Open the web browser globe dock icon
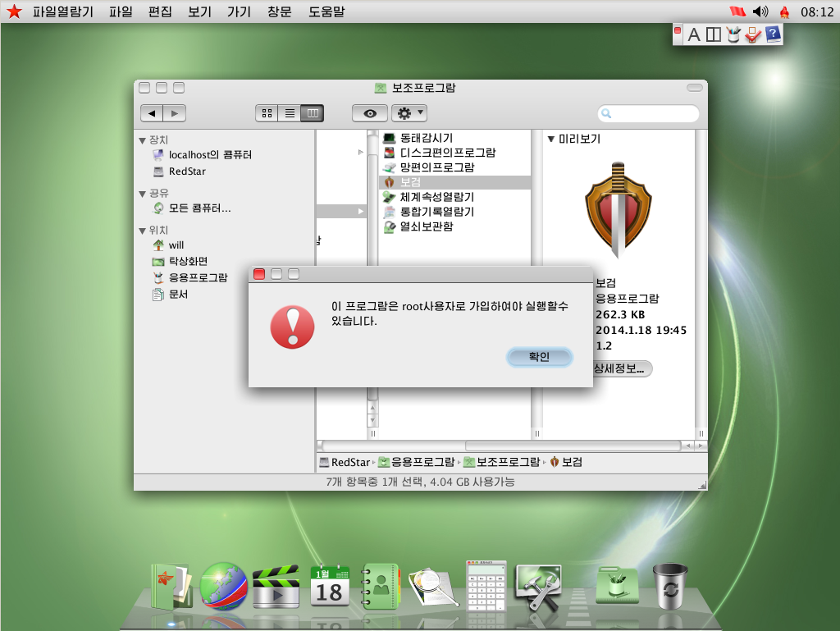840x631 pixels. [224, 586]
